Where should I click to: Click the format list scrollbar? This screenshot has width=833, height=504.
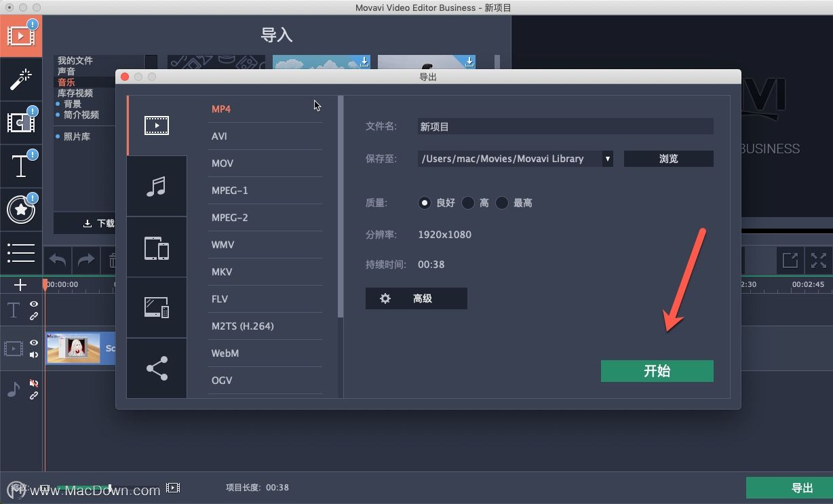pyautogui.click(x=341, y=206)
